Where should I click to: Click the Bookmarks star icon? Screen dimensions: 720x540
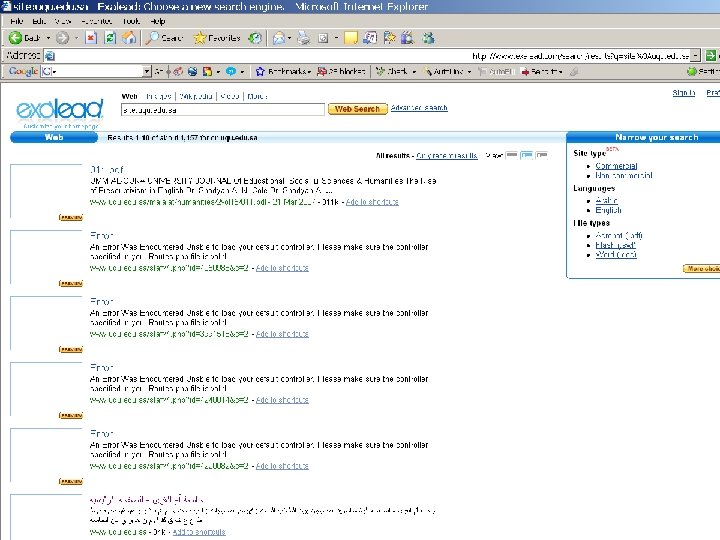pos(260,71)
